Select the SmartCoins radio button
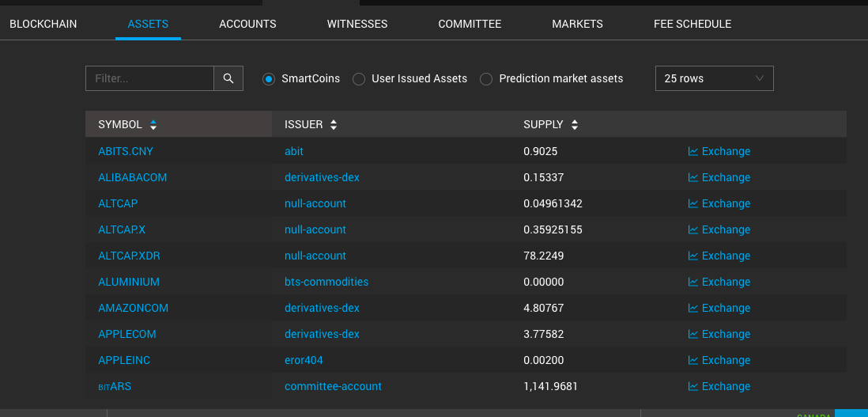868x417 pixels. [x=269, y=79]
